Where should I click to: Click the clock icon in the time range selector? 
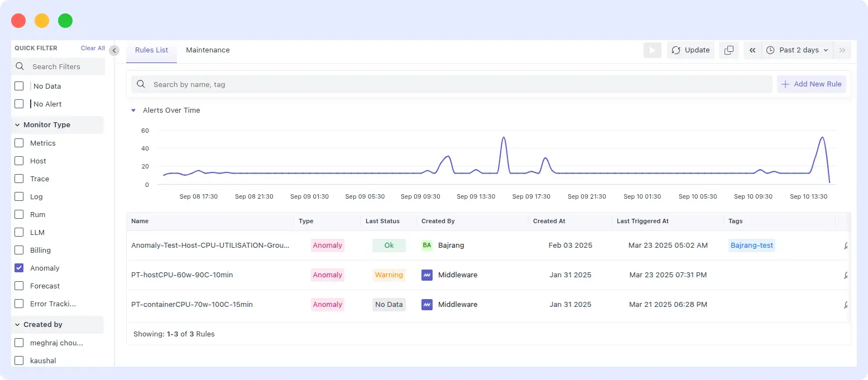pyautogui.click(x=771, y=50)
